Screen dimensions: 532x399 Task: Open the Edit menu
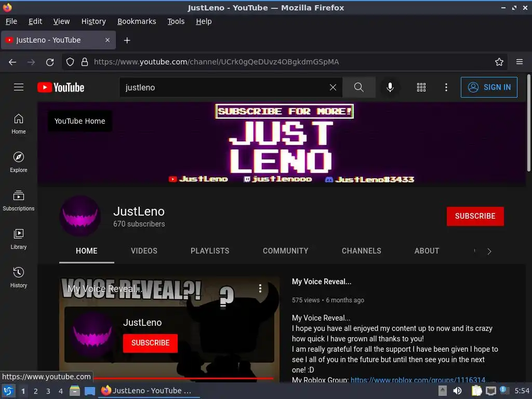point(35,21)
